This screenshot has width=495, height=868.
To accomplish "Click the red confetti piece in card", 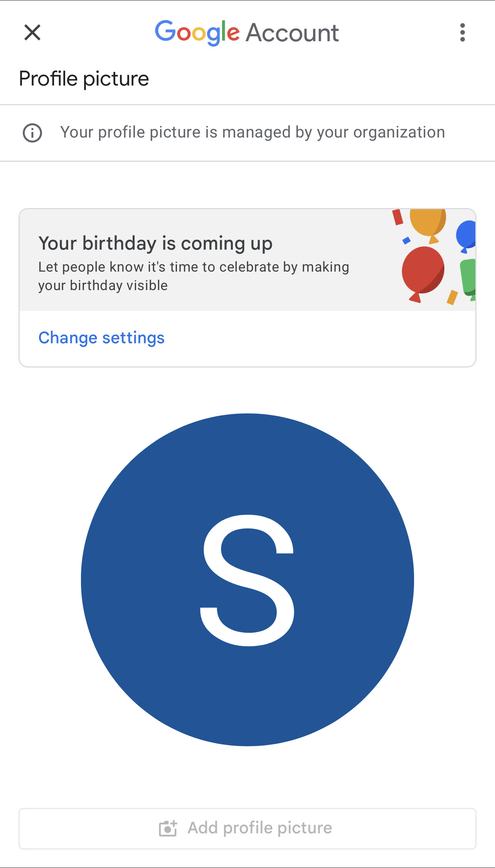I will pyautogui.click(x=397, y=217).
